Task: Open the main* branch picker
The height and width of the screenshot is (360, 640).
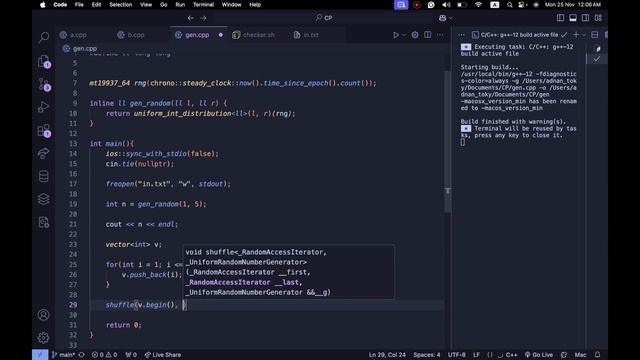Action: point(64,355)
